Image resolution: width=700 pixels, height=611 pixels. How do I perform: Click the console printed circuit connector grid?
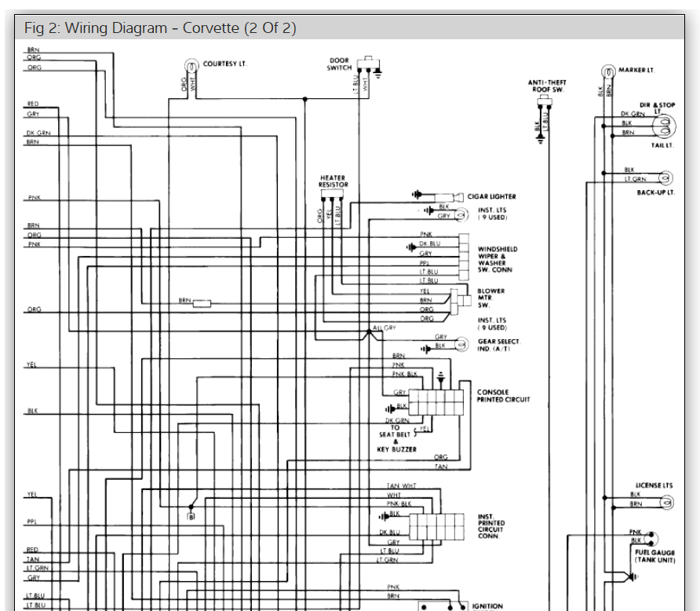click(436, 402)
